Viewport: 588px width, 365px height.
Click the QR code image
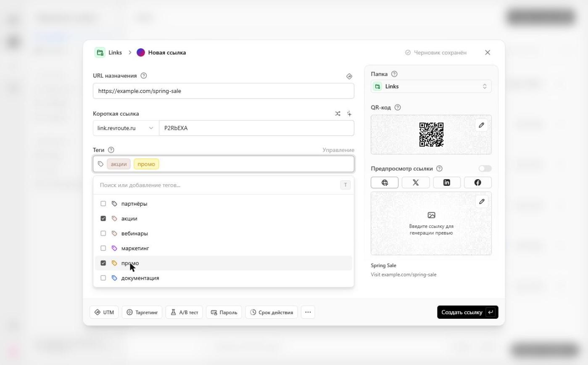pos(431,135)
